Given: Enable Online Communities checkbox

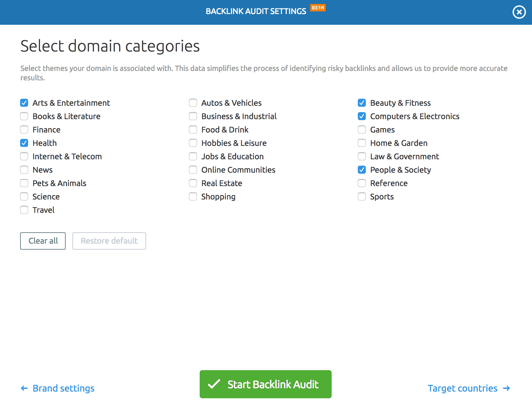Looking at the screenshot, I should (193, 170).
